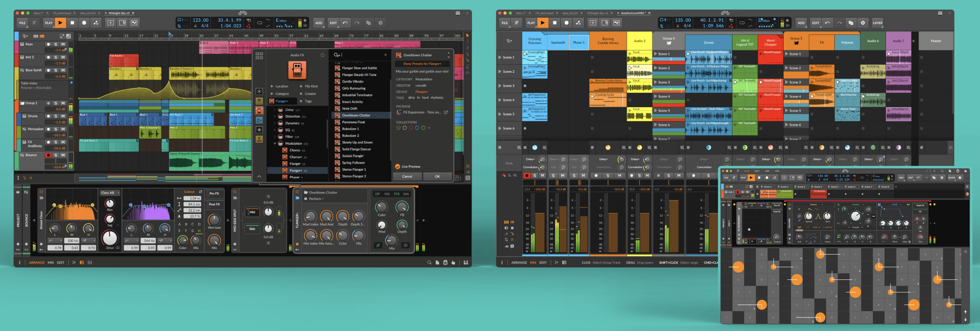Toggle the Live Preview checkbox

(398, 167)
